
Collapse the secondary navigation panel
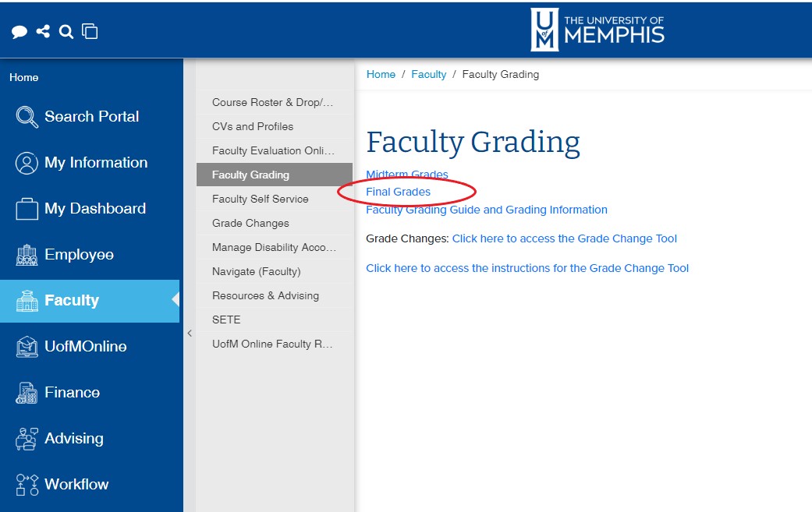click(190, 333)
